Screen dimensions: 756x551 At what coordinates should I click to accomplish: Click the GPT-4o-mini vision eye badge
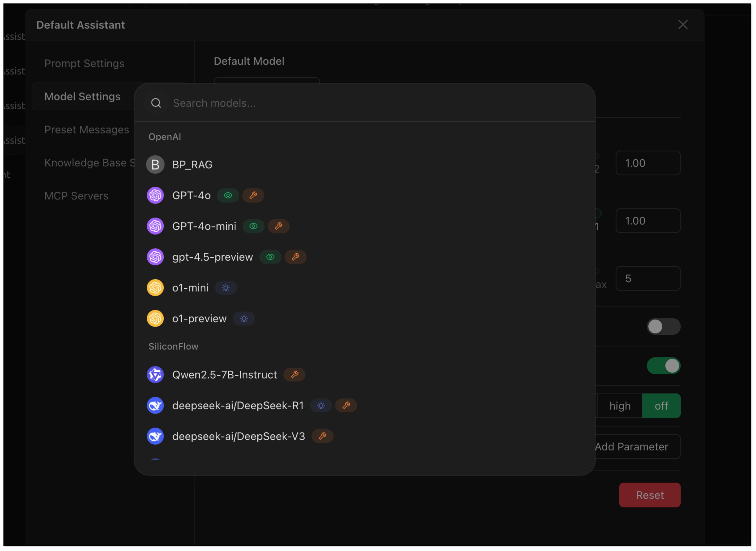coord(253,226)
